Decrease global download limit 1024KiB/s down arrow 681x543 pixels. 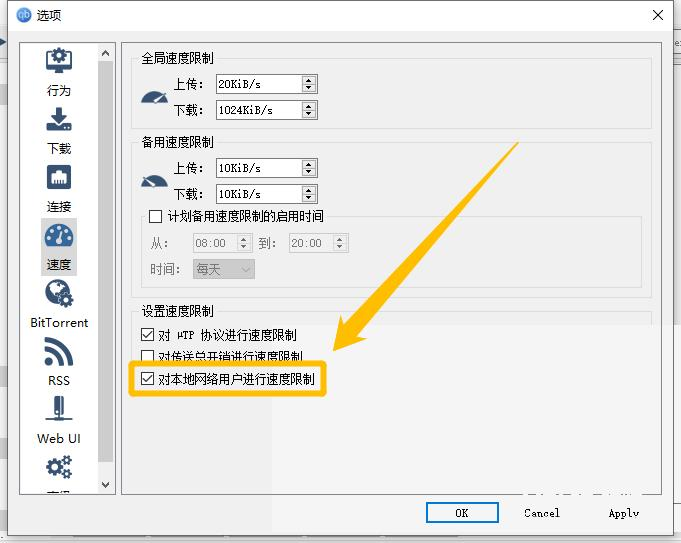click(x=308, y=114)
